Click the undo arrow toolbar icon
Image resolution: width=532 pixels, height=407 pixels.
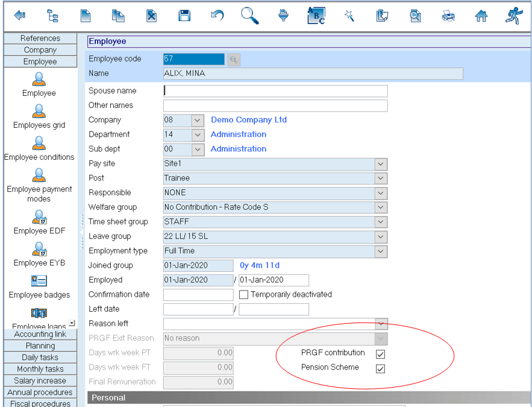(217, 16)
